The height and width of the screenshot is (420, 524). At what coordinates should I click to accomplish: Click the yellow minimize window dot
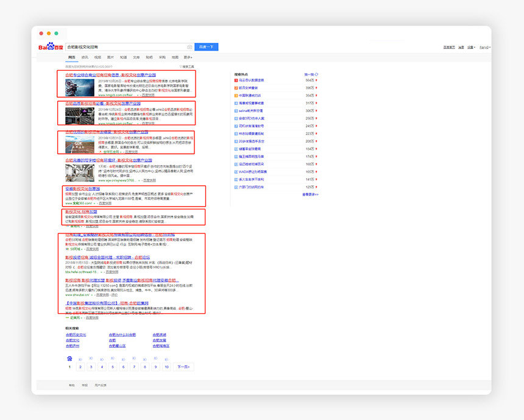49,34
